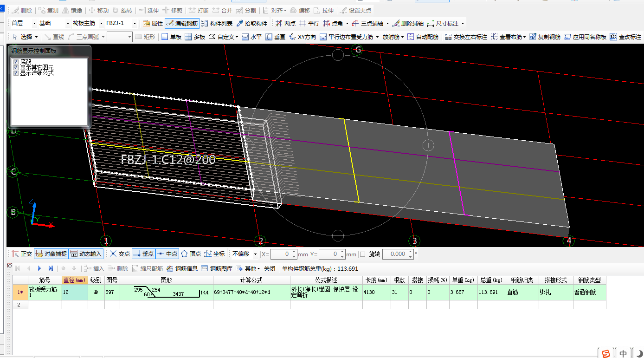Toggle 垂点 perpendicular snap
Image resolution: width=644 pixels, height=358 pixels.
tap(143, 254)
